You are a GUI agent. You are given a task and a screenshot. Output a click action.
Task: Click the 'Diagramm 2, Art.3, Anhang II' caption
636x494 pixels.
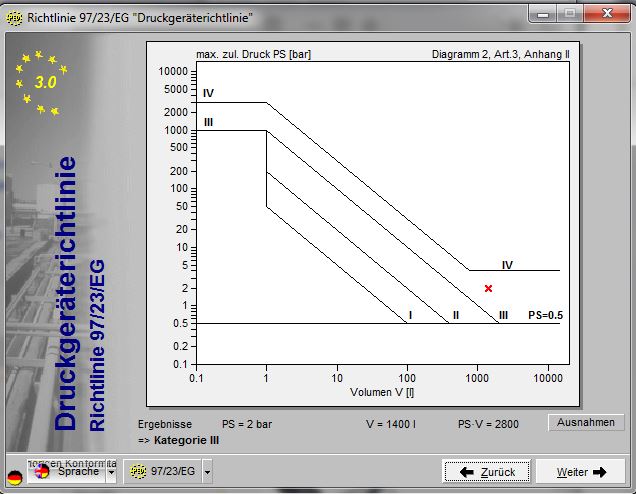[x=501, y=54]
